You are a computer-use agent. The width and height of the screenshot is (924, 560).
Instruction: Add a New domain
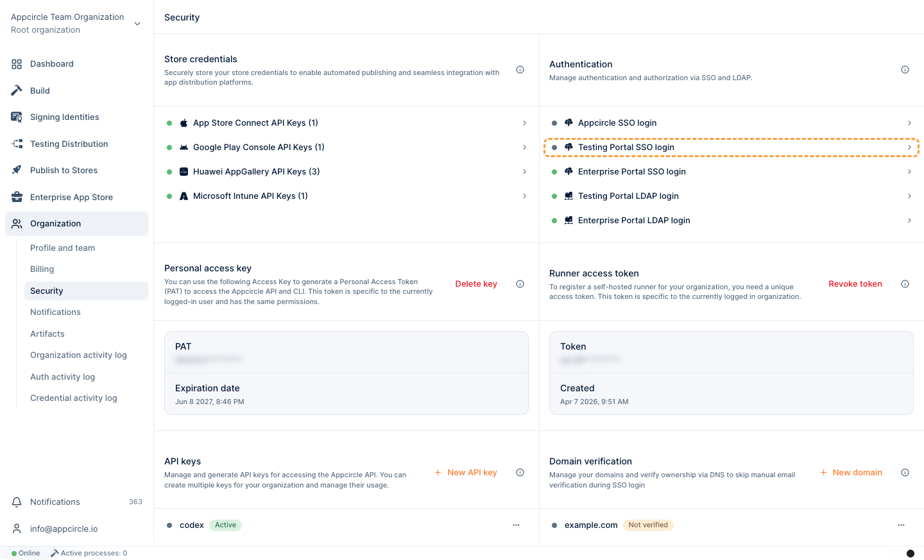[x=851, y=473]
